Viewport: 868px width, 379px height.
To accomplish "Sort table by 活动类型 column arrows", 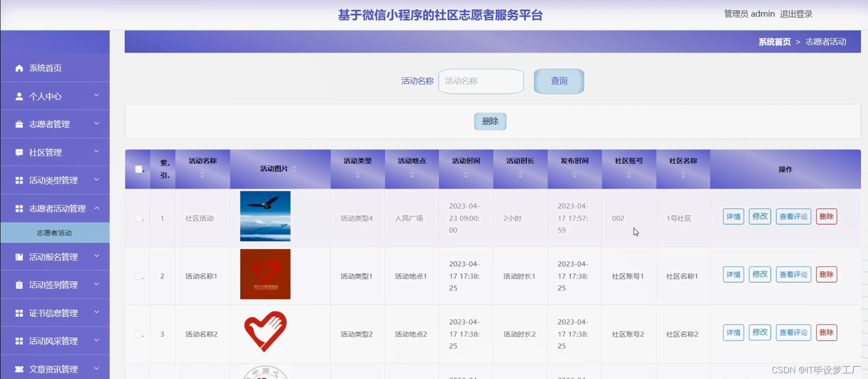I will 358,175.
